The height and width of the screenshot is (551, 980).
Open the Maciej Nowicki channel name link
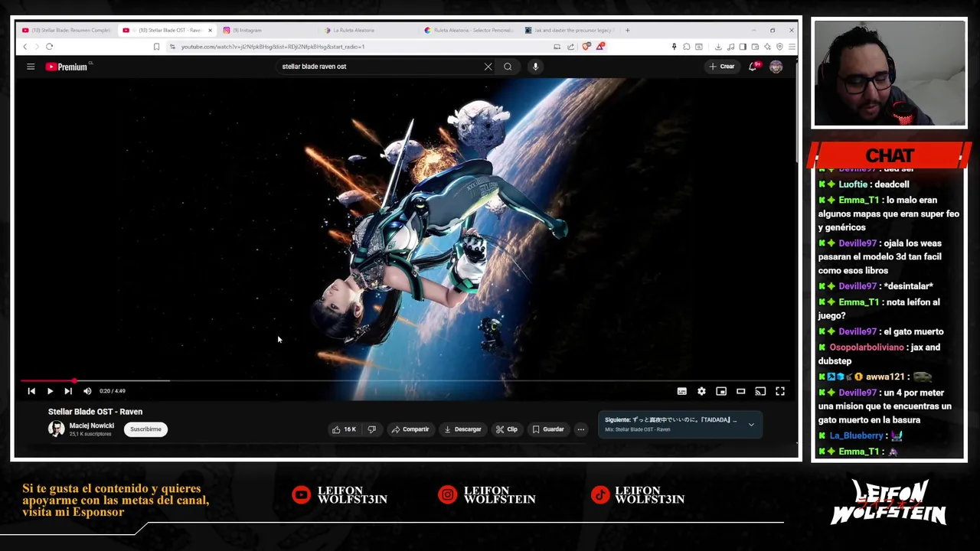point(92,425)
